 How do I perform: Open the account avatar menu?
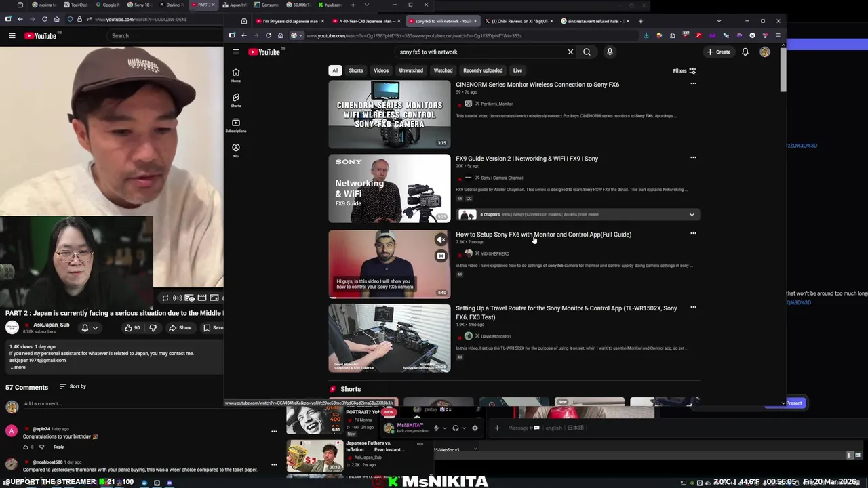pos(765,52)
